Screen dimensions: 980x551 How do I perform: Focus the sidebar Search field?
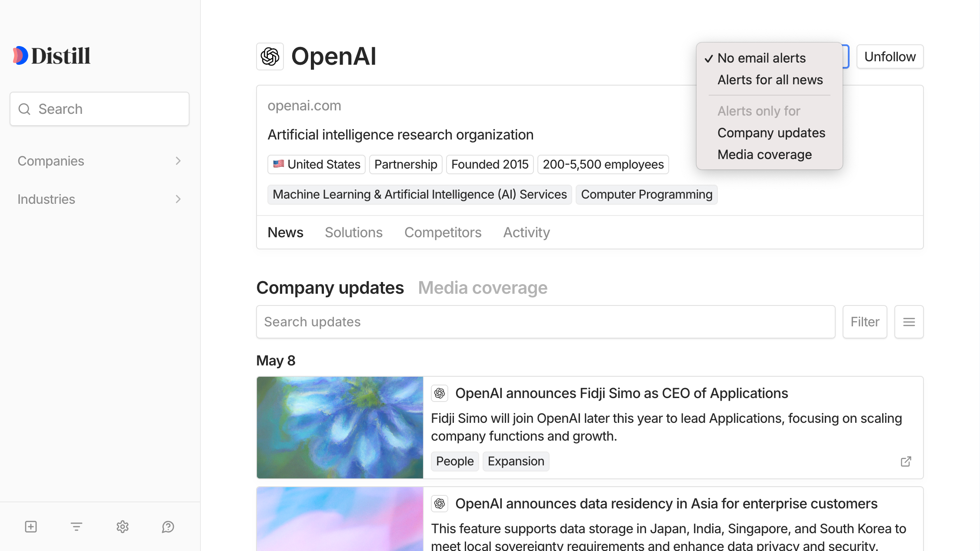(x=100, y=109)
